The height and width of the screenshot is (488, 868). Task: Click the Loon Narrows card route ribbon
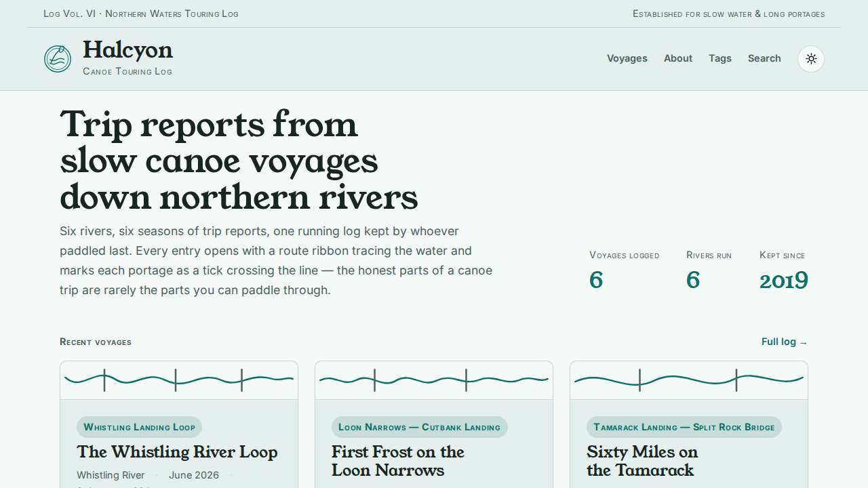434,380
